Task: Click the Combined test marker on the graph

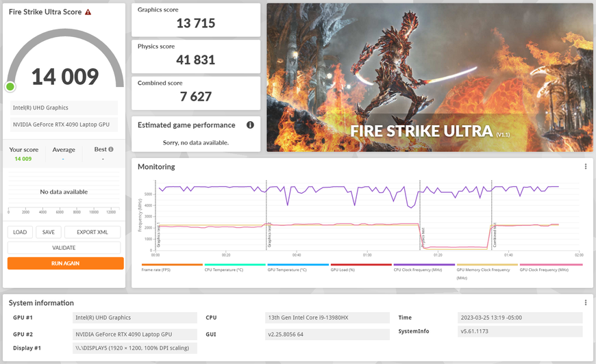Action: (495, 235)
